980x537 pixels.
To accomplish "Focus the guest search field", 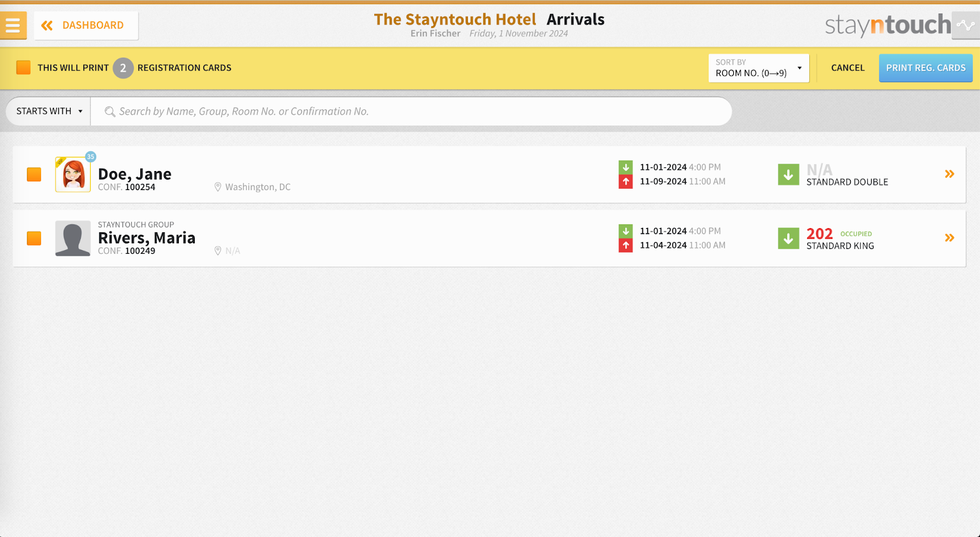I will click(x=412, y=111).
